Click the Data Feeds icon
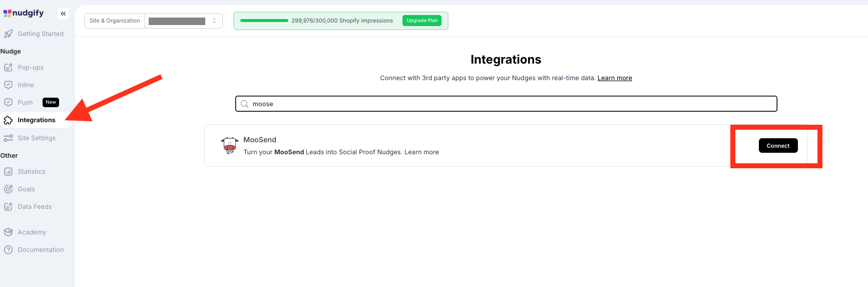 pos(9,207)
